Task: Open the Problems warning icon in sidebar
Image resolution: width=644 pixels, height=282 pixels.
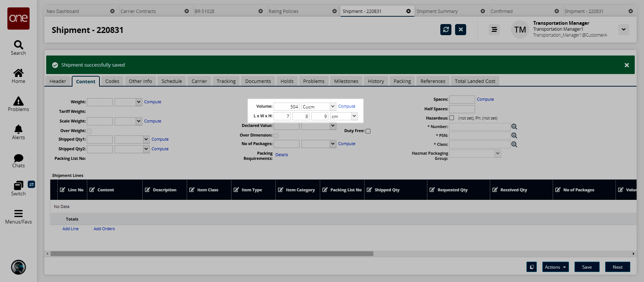Action: coord(18,101)
